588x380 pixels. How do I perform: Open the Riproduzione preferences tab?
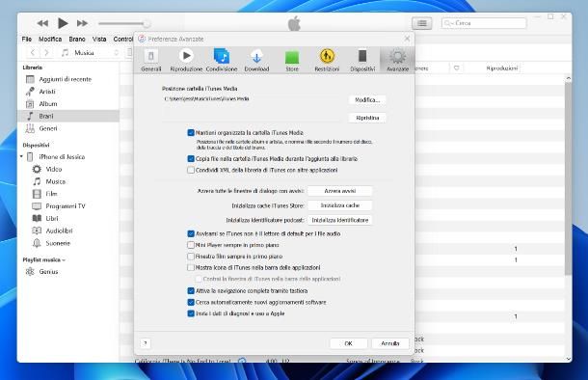tap(186, 60)
